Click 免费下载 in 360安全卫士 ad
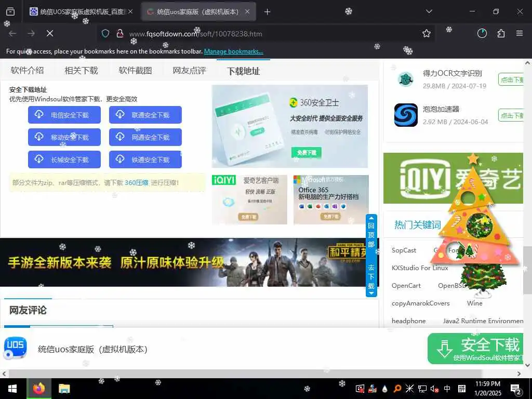This screenshot has height=399, width=532. [x=307, y=153]
